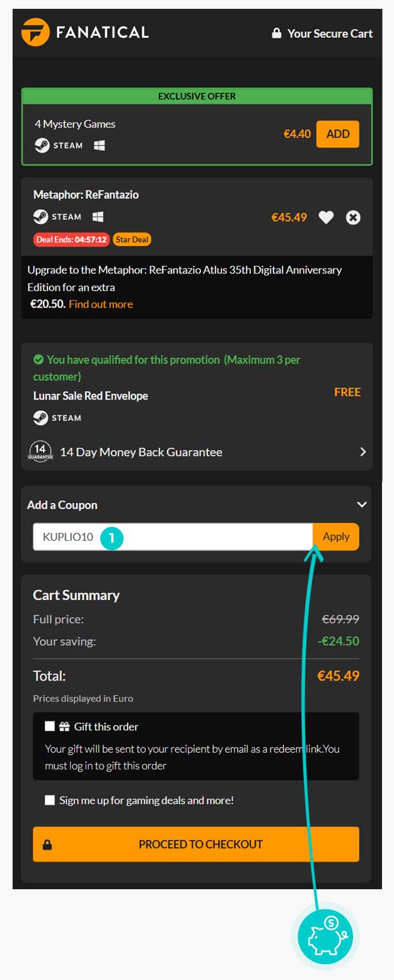Click the teal piggy bank icon

click(325, 937)
